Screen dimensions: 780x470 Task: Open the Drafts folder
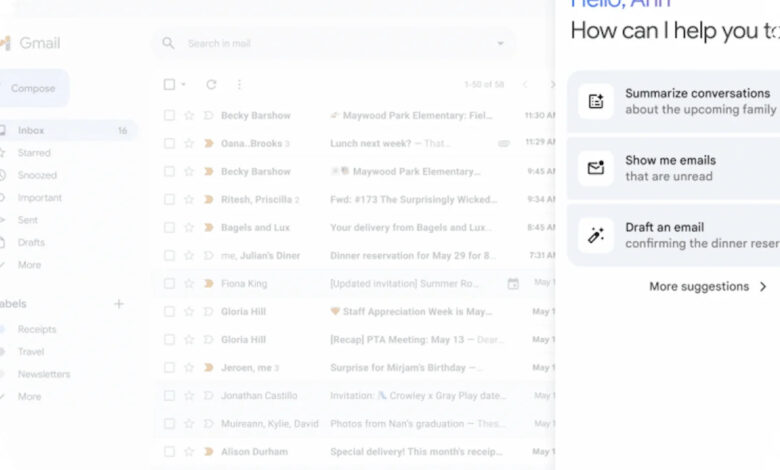(31, 242)
